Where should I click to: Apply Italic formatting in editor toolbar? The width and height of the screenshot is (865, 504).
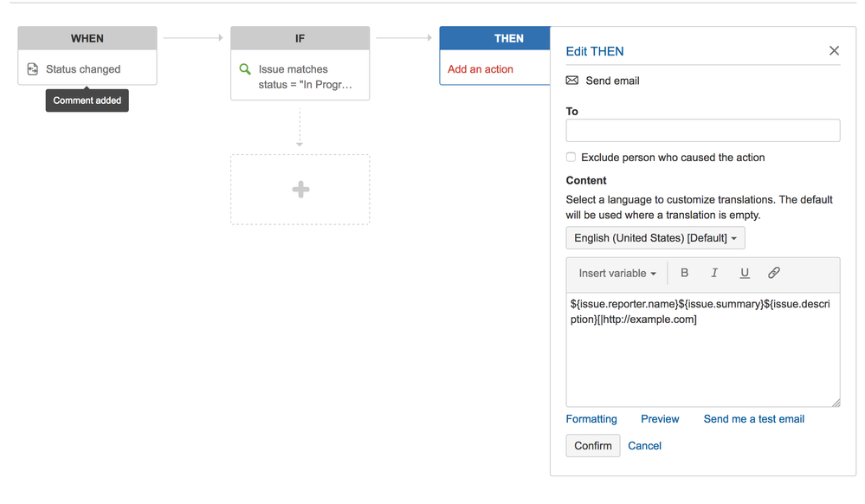pos(714,273)
